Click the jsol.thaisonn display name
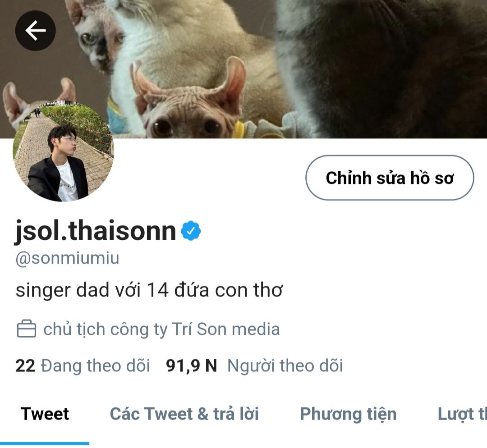Viewport: 487px width, 448px height. click(x=96, y=231)
